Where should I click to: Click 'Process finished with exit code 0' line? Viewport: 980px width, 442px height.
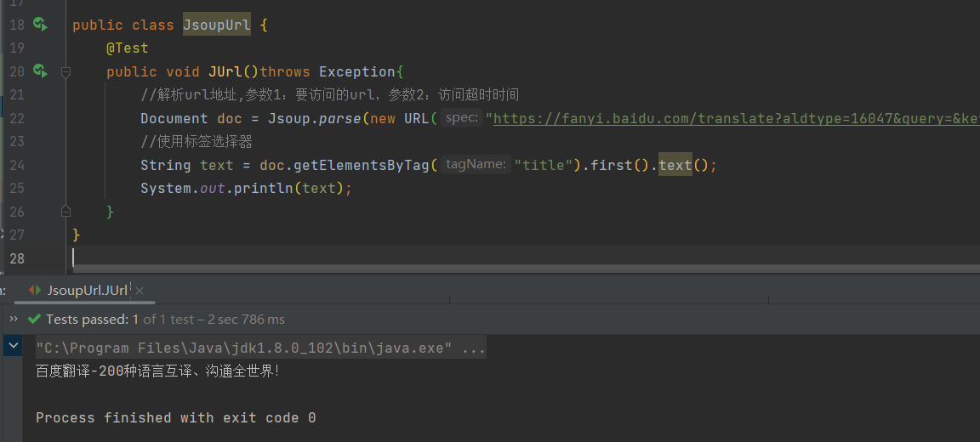click(x=175, y=417)
